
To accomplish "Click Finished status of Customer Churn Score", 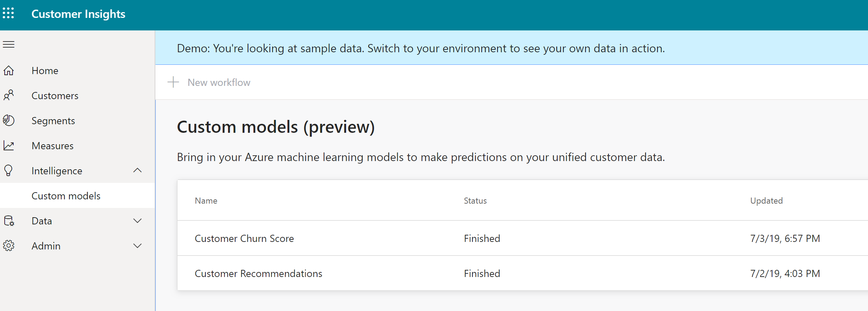I will 482,238.
